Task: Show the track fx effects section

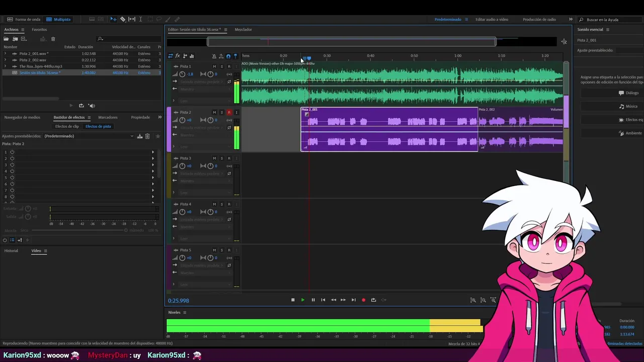Action: (x=178, y=56)
